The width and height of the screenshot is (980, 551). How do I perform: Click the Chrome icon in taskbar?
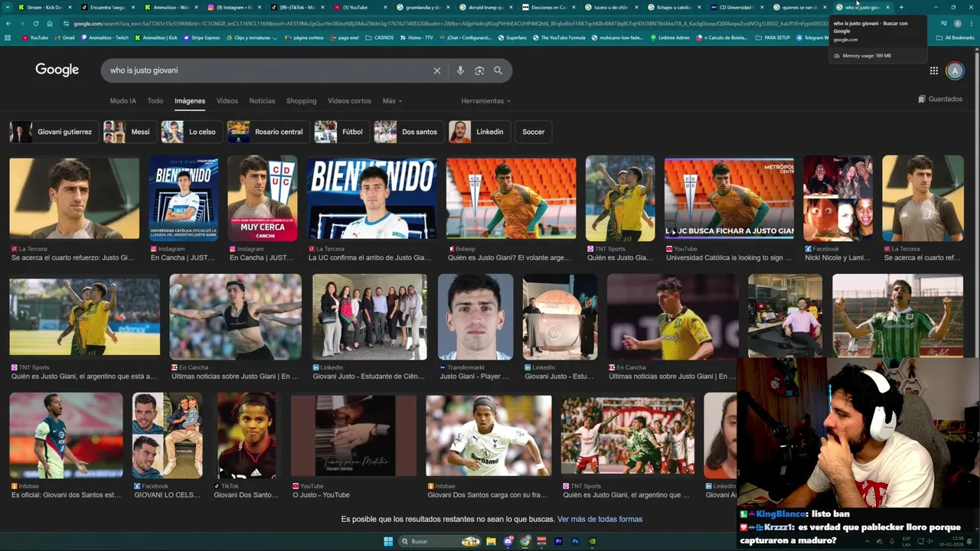coord(524,541)
